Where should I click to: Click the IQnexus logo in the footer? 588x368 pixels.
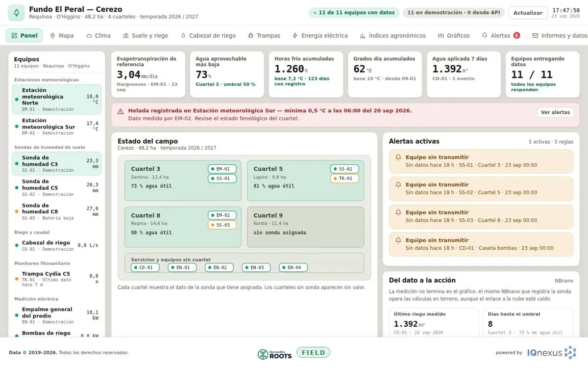[x=552, y=352]
